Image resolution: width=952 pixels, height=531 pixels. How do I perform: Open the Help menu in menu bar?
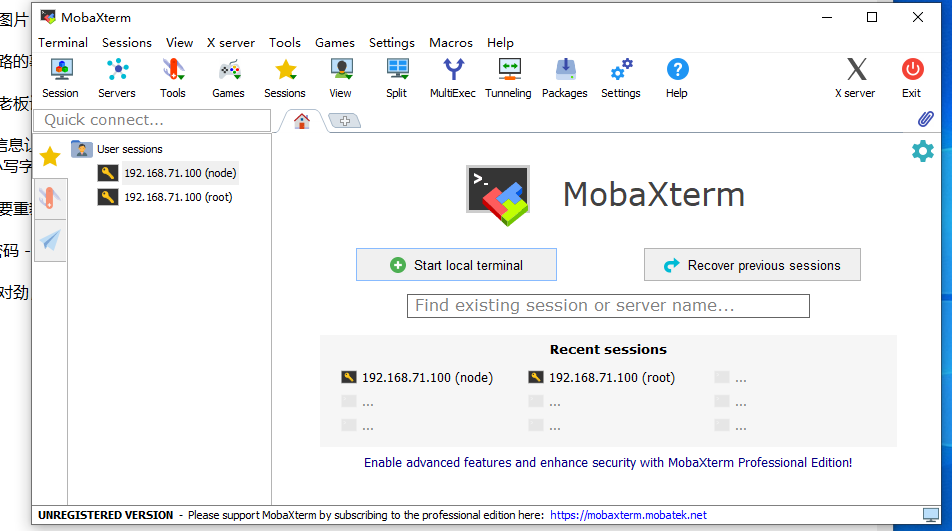[x=500, y=42]
